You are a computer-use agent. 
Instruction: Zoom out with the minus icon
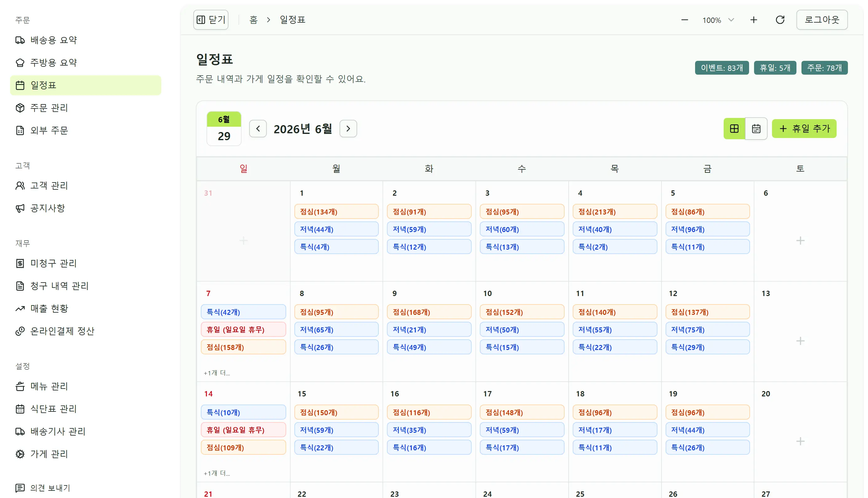(x=684, y=20)
